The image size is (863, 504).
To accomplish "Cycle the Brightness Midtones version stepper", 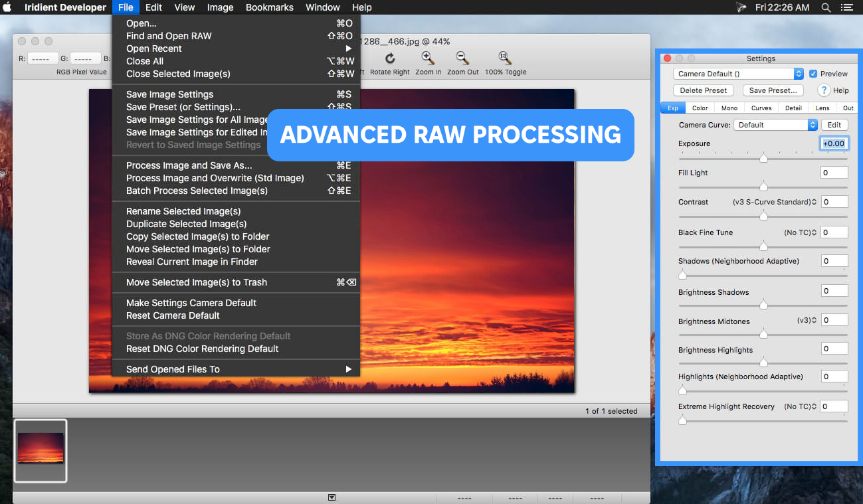I will click(815, 319).
